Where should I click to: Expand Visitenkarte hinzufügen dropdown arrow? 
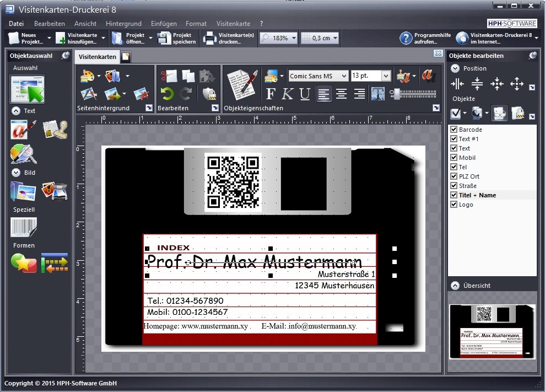point(103,38)
